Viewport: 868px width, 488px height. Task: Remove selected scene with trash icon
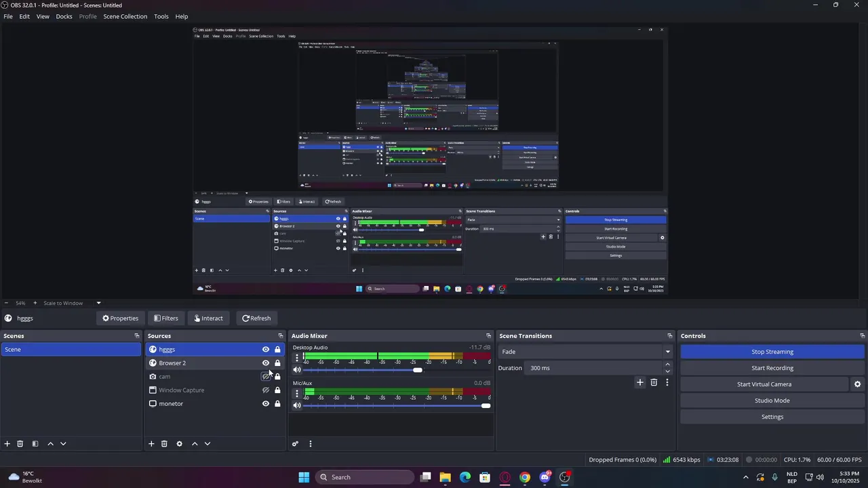pos(20,444)
